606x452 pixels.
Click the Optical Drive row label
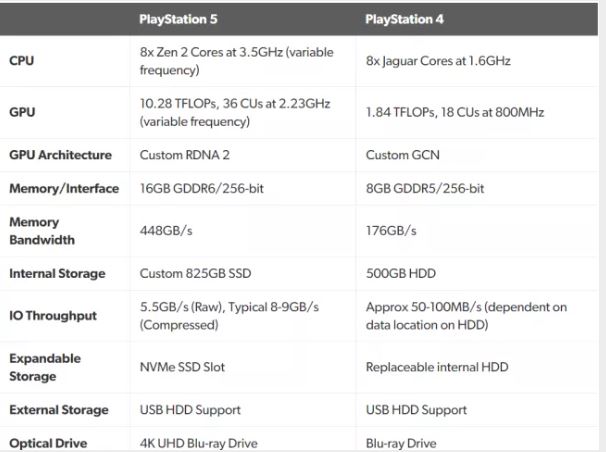coord(48,443)
